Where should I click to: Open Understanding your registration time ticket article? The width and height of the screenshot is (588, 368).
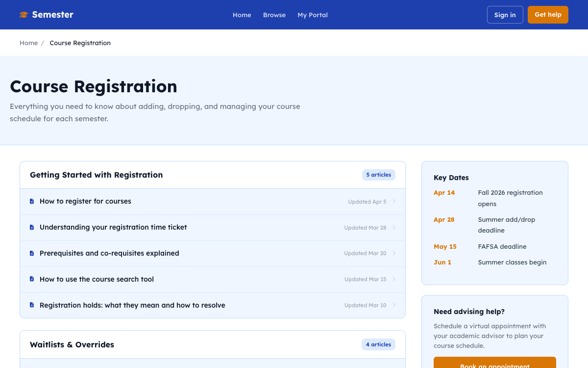(x=113, y=227)
